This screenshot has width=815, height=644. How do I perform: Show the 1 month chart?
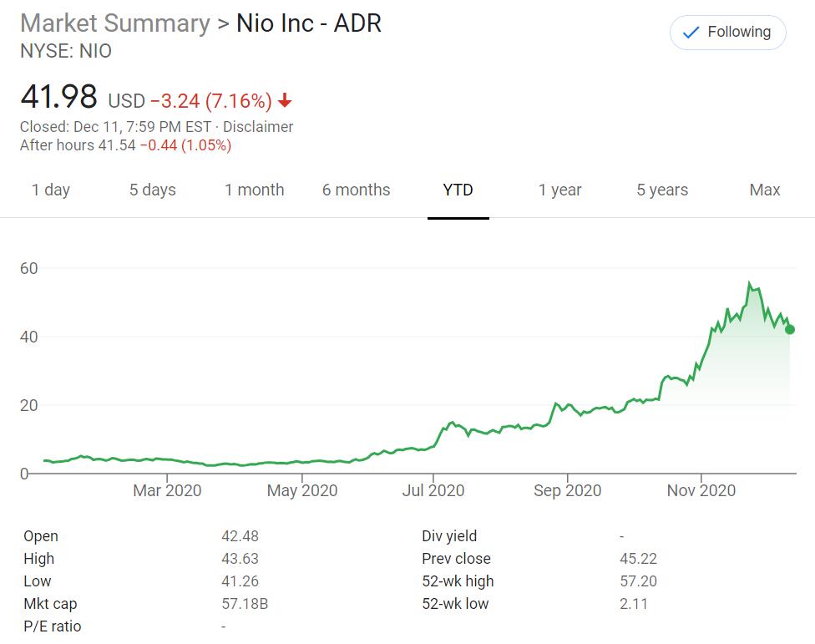255,190
